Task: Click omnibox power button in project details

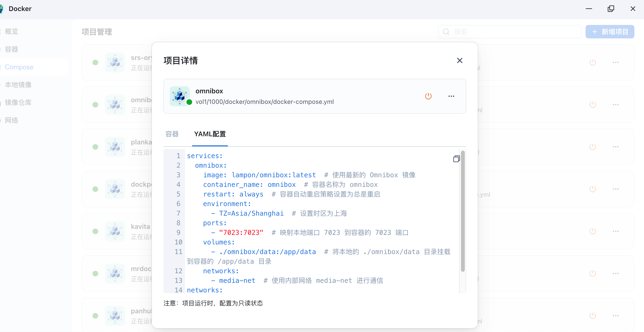Action: [x=428, y=96]
